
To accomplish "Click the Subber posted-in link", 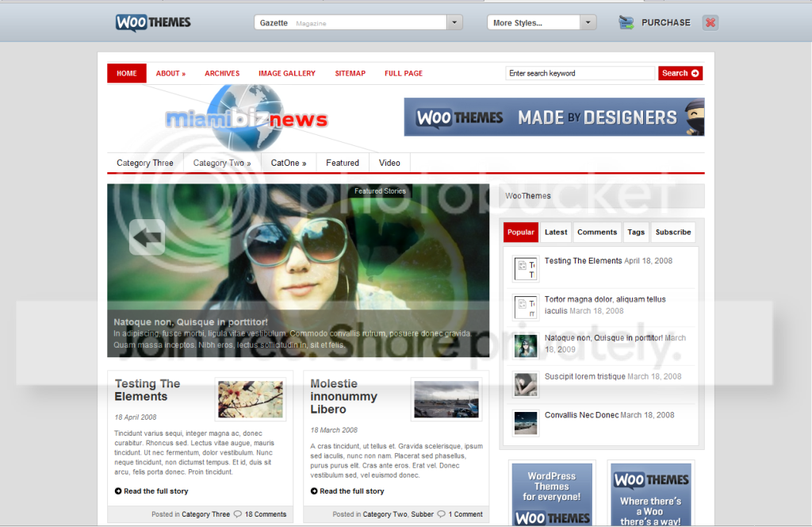I will pos(422,514).
